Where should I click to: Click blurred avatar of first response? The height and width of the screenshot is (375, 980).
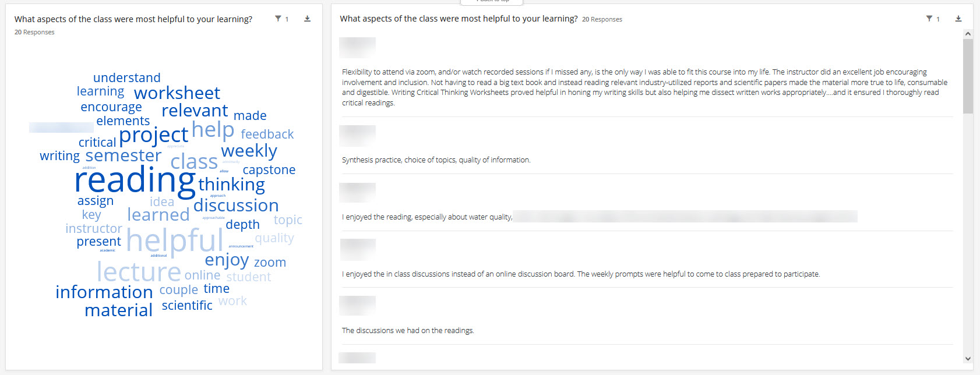357,48
